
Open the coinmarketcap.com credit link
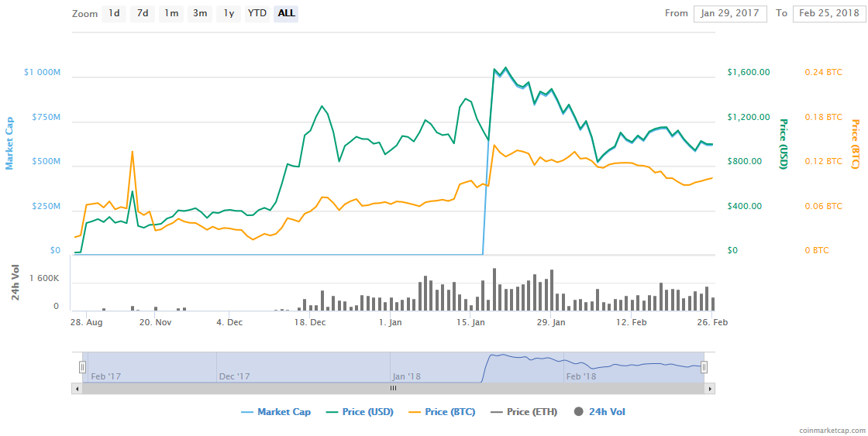pyautogui.click(x=831, y=430)
